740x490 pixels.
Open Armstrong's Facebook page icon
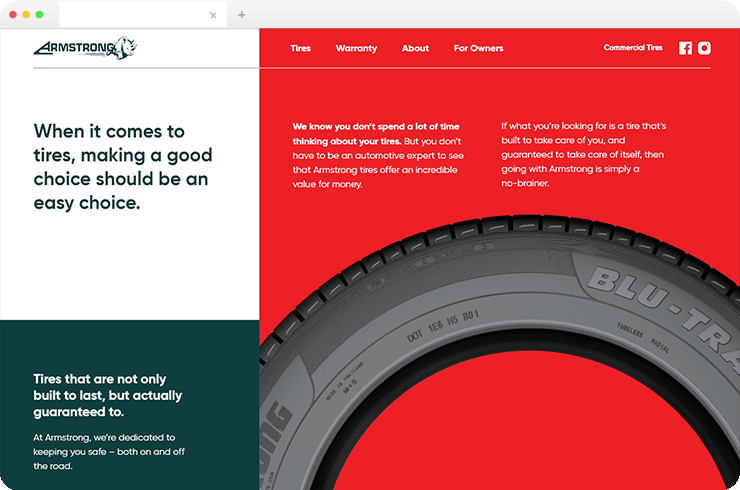(x=685, y=48)
